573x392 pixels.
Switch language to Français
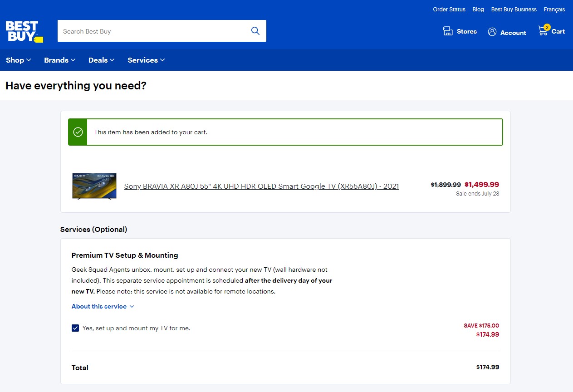click(x=554, y=10)
